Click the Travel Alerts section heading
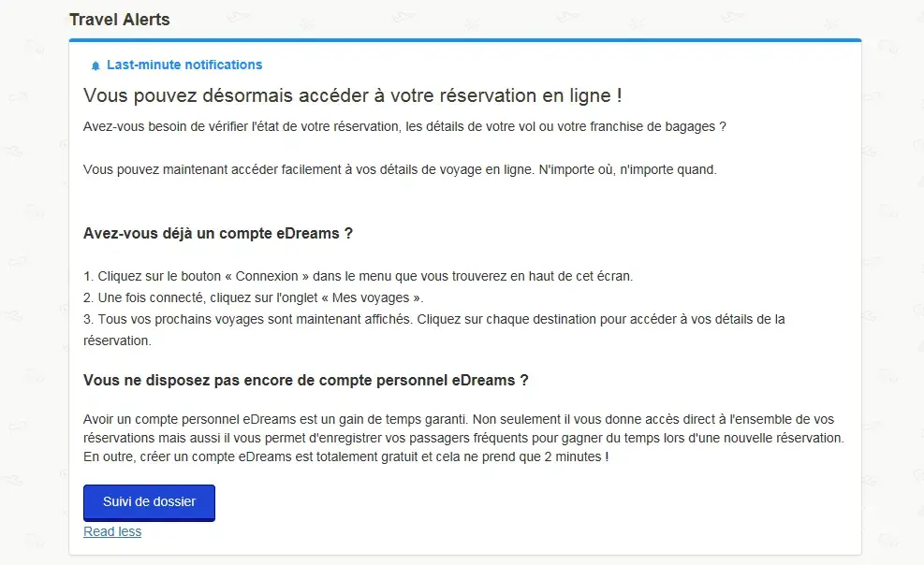The image size is (924, 565). 120,19
